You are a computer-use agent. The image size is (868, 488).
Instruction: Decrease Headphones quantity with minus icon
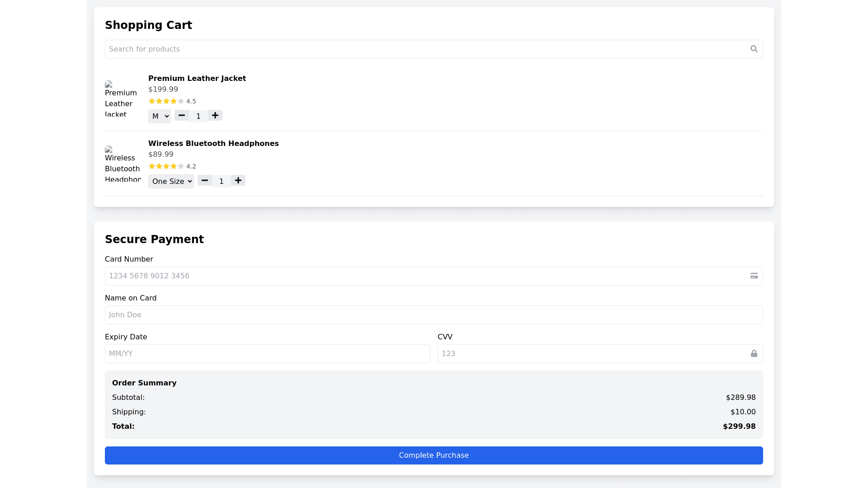205,180
